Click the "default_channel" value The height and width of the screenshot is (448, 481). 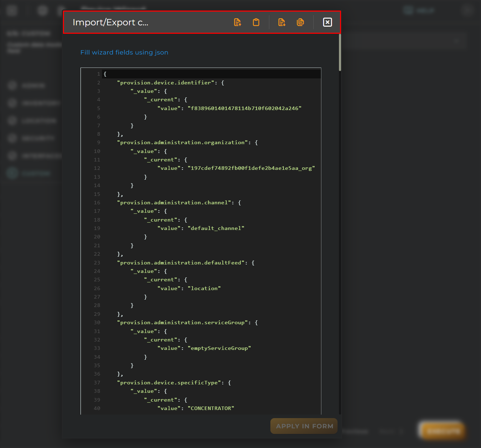tap(216, 228)
